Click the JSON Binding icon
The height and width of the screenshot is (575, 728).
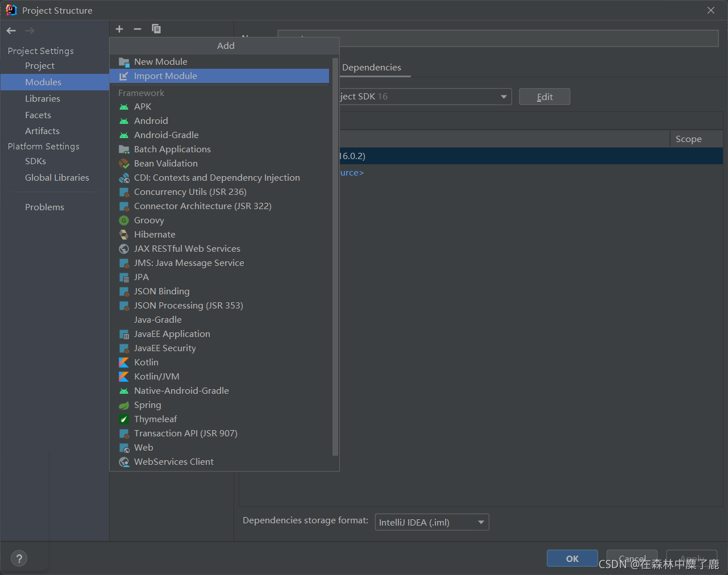coord(124,291)
